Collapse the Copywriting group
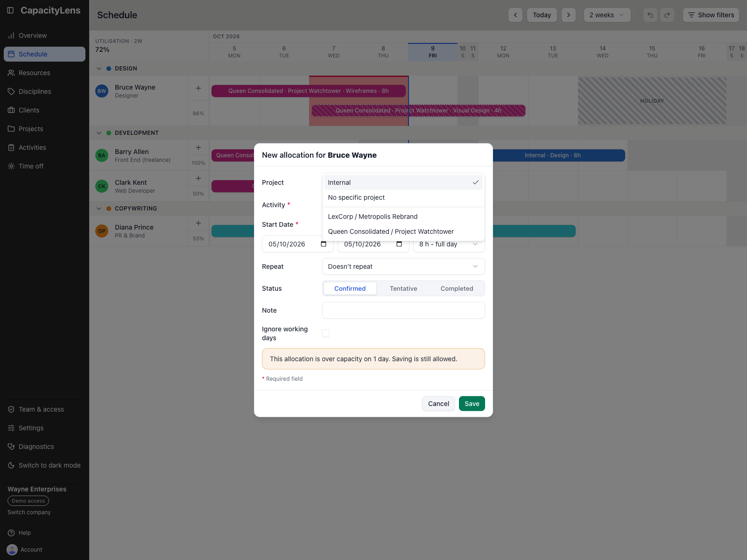Viewport: 747px width, 560px height. (99, 209)
